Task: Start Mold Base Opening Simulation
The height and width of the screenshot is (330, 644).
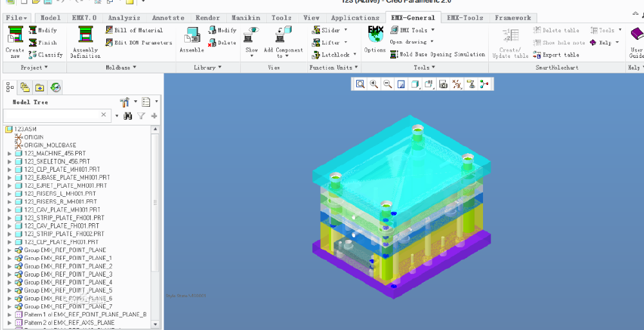Action: tap(437, 54)
